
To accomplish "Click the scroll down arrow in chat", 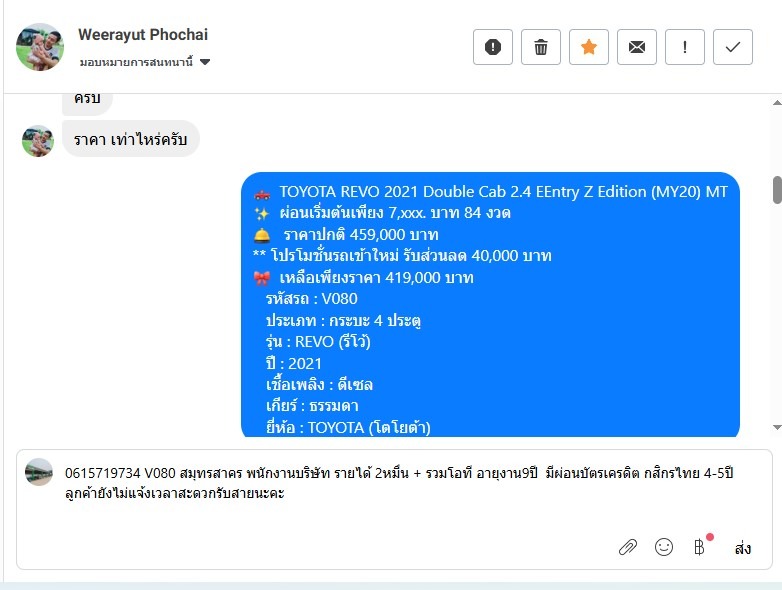I will pyautogui.click(x=777, y=427).
